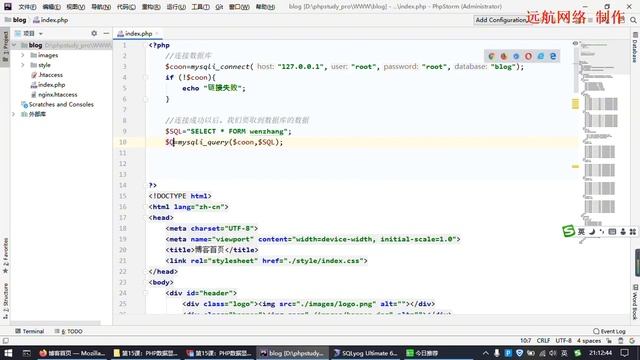Click the microphone icon in system tray
640x360 pixels.
(x=496, y=353)
